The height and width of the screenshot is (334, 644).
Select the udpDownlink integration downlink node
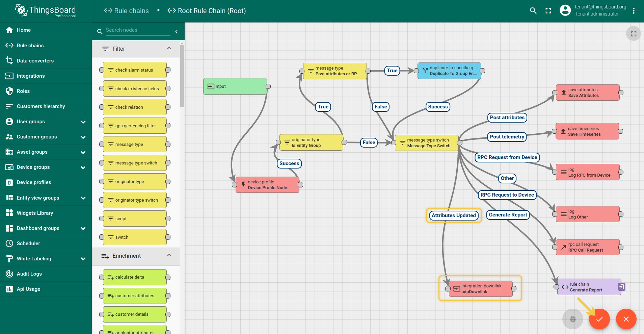pos(481,289)
